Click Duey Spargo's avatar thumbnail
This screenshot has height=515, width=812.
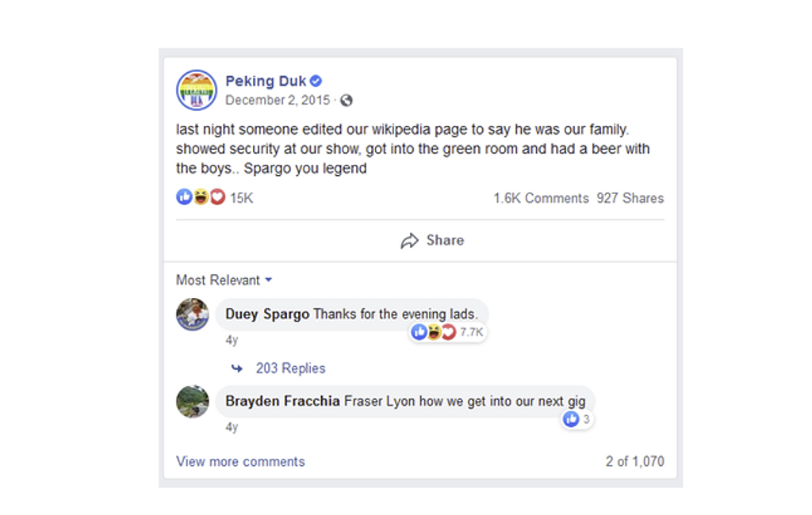coord(193,315)
